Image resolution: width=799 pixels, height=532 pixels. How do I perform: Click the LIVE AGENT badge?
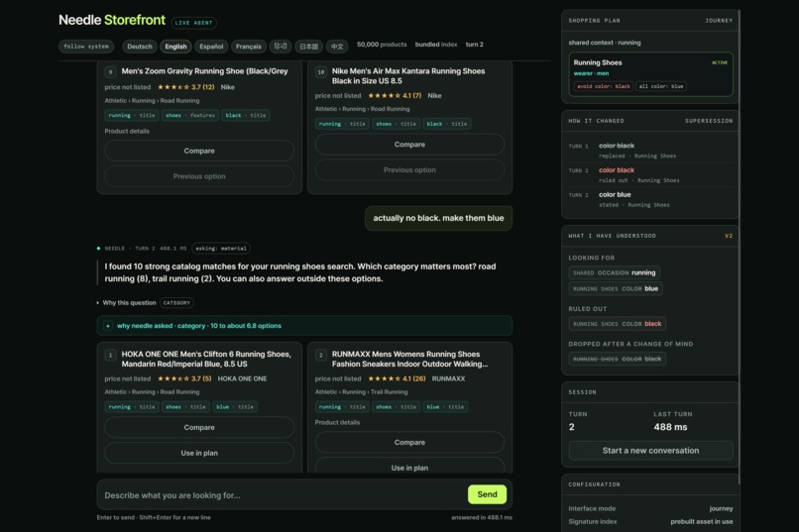[194, 23]
